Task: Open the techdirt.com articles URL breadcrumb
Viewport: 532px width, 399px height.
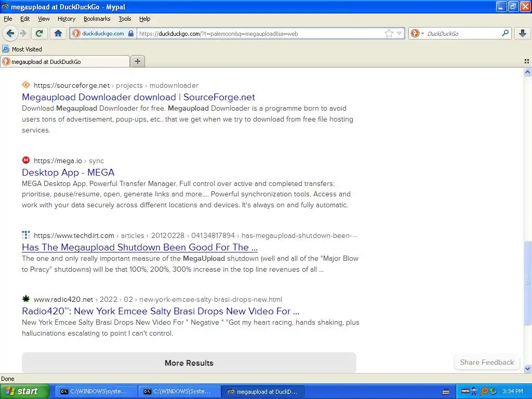Action: pos(195,235)
